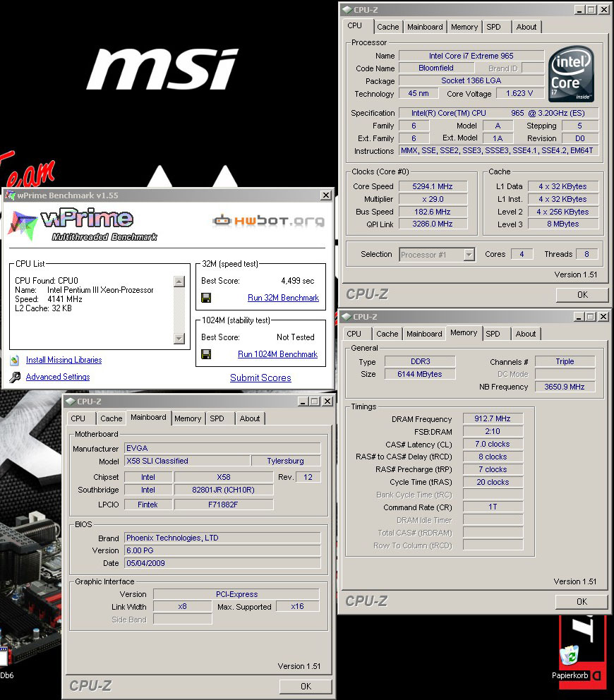The height and width of the screenshot is (700, 614).
Task: Click the CAS# Latency value 7.0 clocks
Action: [493, 444]
